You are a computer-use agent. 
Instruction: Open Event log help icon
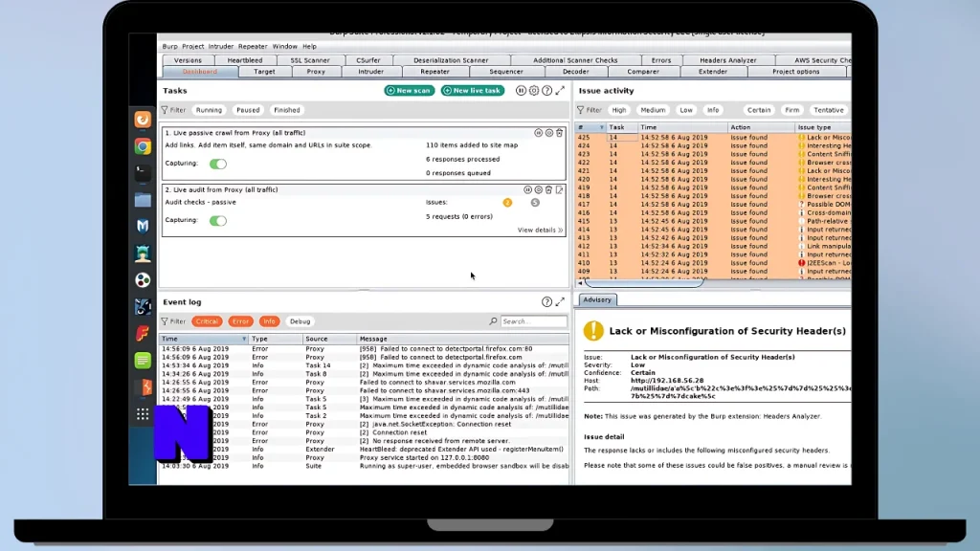[x=546, y=301]
